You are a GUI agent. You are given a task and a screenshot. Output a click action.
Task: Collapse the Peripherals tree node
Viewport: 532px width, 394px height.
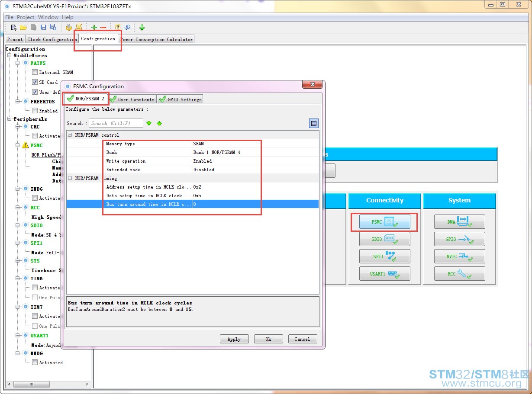[x=10, y=119]
